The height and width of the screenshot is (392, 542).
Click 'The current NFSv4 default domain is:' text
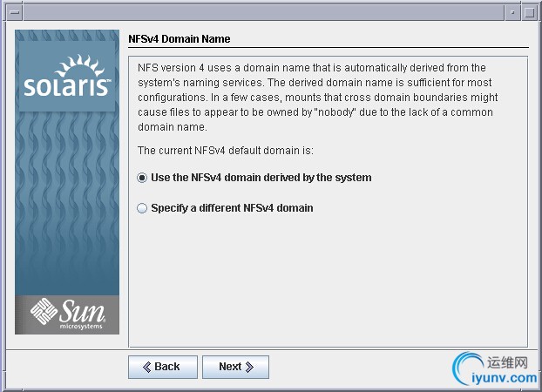(x=226, y=151)
